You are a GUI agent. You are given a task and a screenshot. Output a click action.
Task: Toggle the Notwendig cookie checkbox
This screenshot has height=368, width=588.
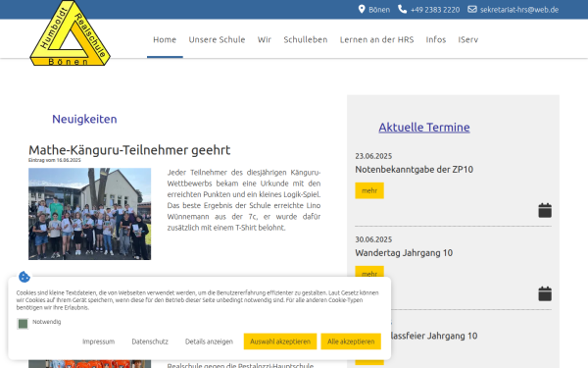coord(23,323)
